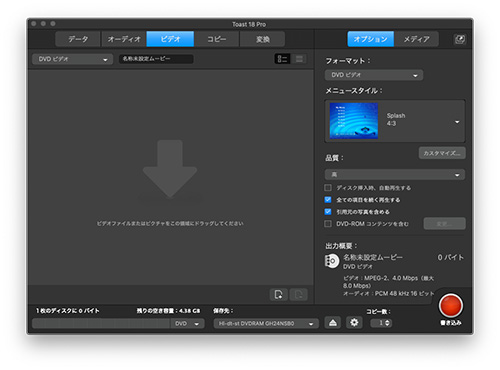The image size is (500, 370).
Task: Click the カスタマイズ... button
Action: click(442, 153)
